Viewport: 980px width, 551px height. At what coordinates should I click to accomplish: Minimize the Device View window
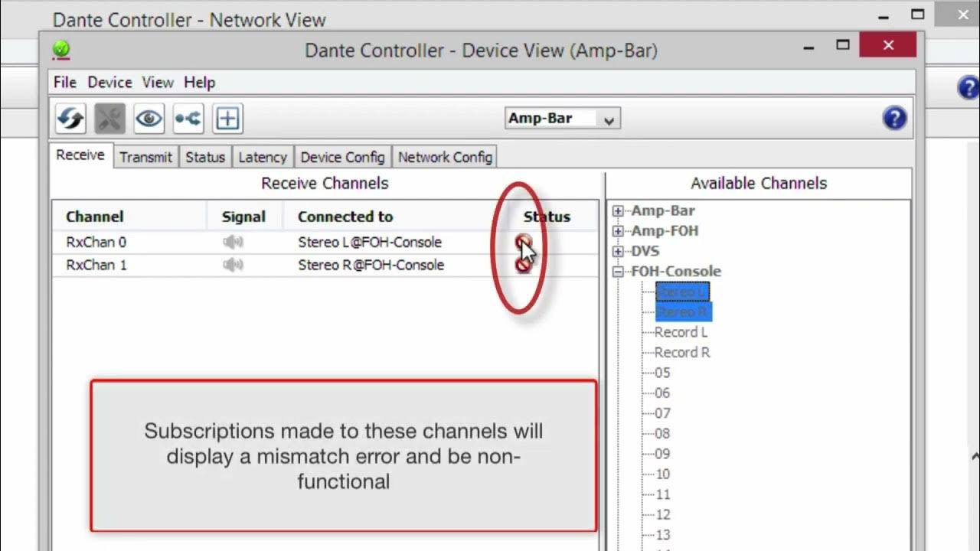click(808, 46)
